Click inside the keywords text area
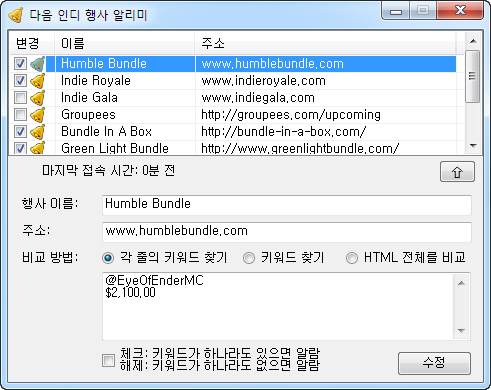 278,307
